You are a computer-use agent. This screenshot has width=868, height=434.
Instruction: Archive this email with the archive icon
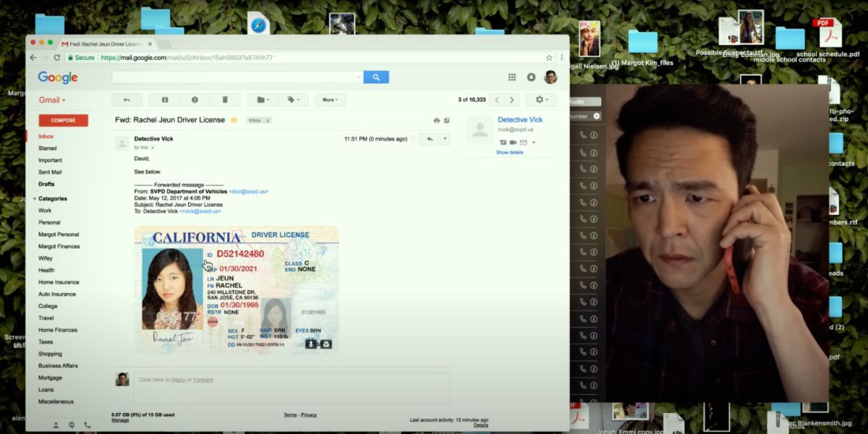pos(164,100)
